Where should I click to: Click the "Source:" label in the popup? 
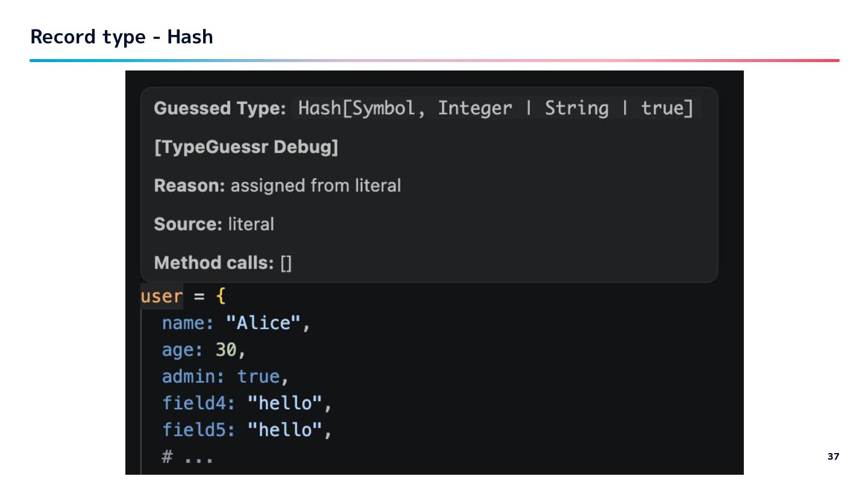(x=188, y=224)
